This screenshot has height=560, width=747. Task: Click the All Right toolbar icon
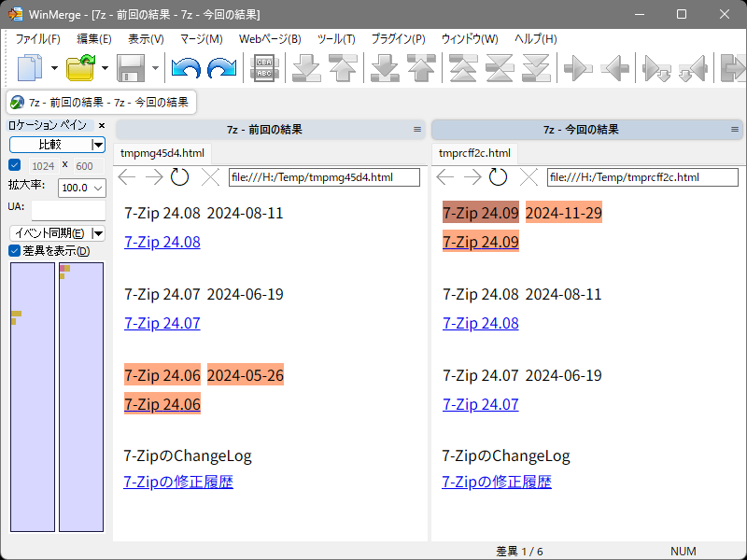click(733, 68)
